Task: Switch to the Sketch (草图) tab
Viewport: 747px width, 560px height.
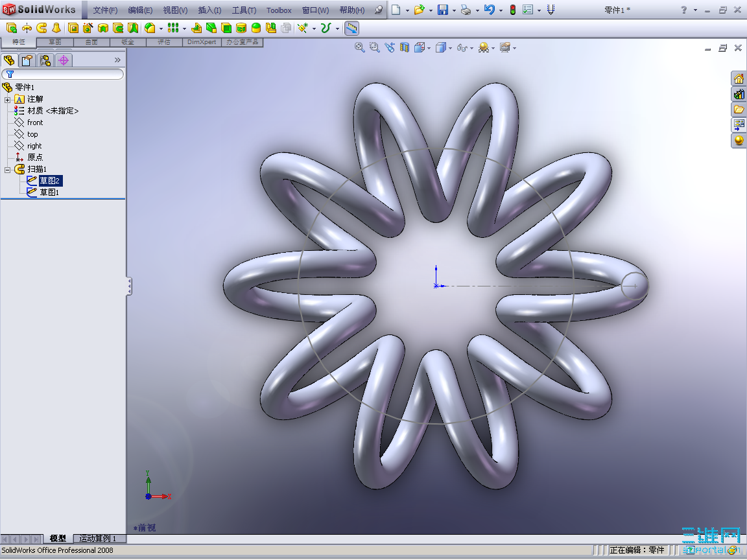Action: 54,42
